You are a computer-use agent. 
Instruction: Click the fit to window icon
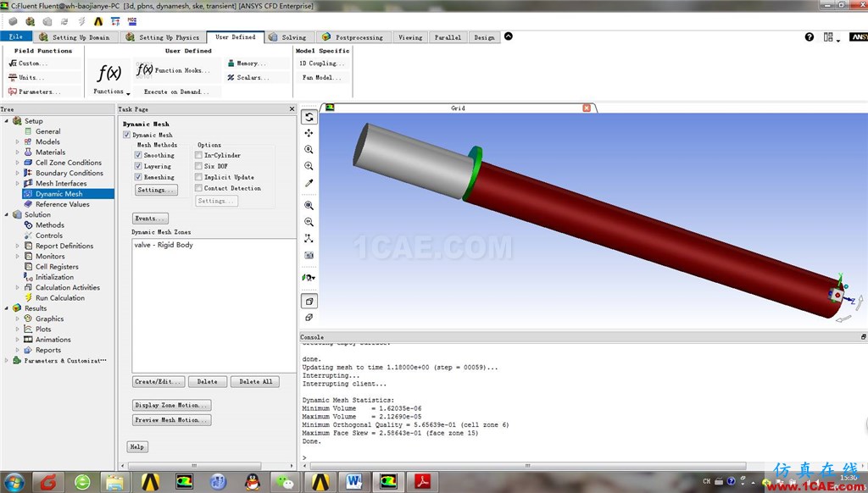pos(309,205)
